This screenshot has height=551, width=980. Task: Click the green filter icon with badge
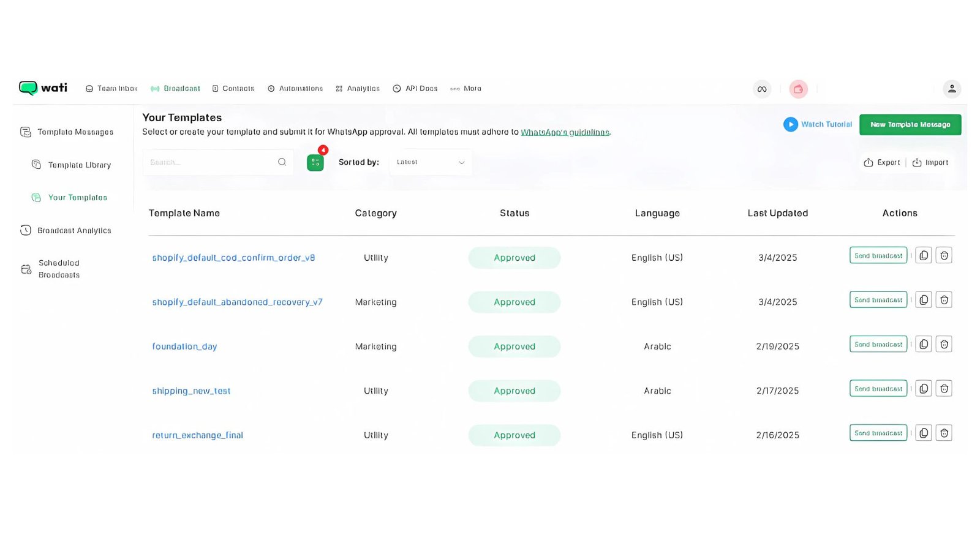[315, 162]
